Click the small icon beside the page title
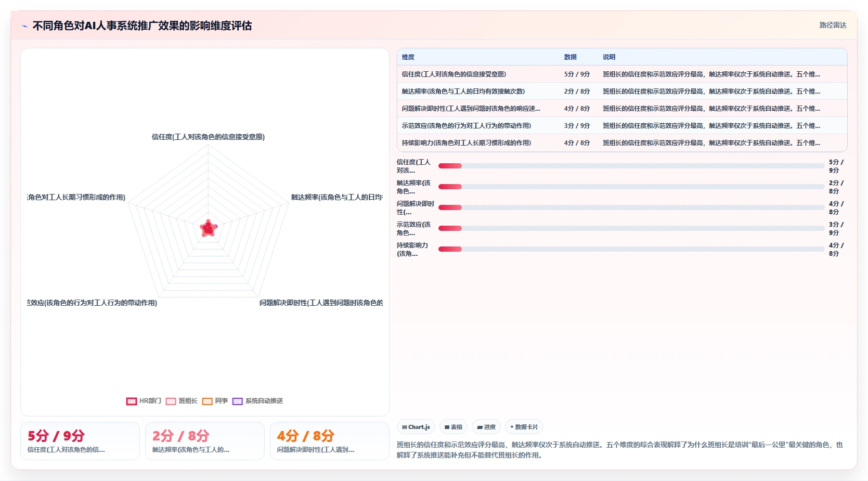Screen dimensions: 868x481 pyautogui.click(x=24, y=26)
